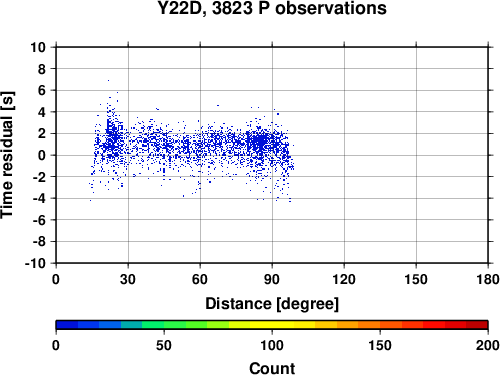Click the colorbar tick label 50
Image resolution: width=500 pixels, height=375 pixels.
(x=164, y=345)
